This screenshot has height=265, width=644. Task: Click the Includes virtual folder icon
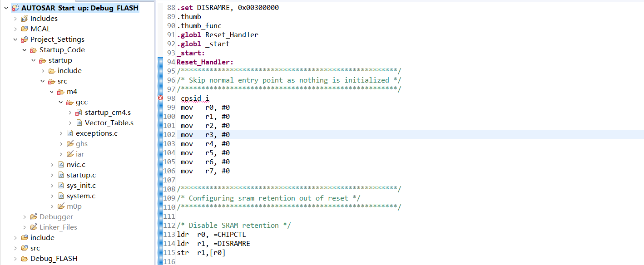pos(24,18)
